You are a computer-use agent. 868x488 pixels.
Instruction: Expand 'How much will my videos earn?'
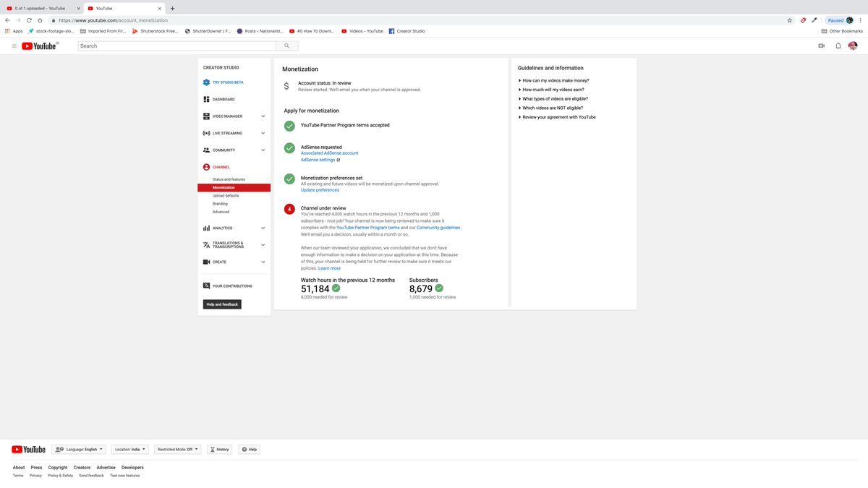tap(552, 90)
